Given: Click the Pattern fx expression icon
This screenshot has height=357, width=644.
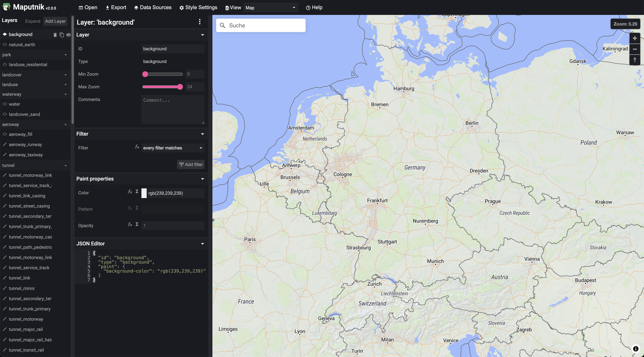Looking at the screenshot, I should (x=130, y=208).
